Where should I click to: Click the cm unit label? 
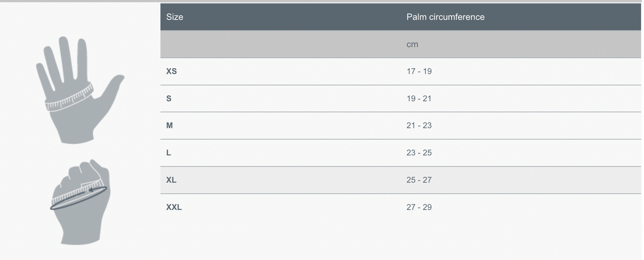click(x=412, y=45)
